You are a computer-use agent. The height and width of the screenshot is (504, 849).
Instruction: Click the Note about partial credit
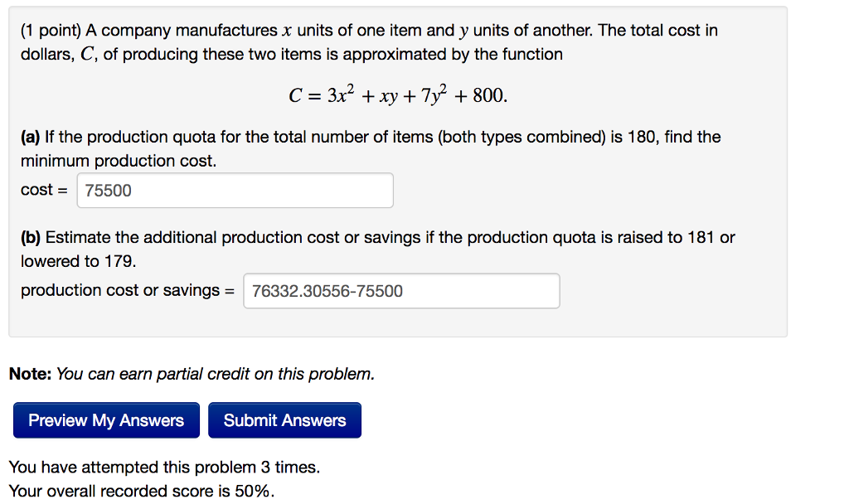tap(191, 374)
